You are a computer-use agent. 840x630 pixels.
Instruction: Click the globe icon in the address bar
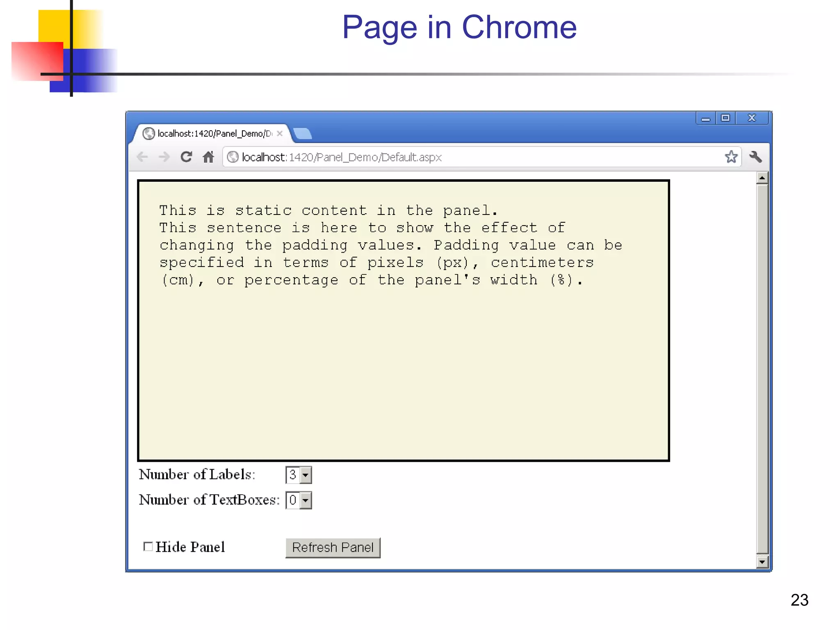pos(233,157)
